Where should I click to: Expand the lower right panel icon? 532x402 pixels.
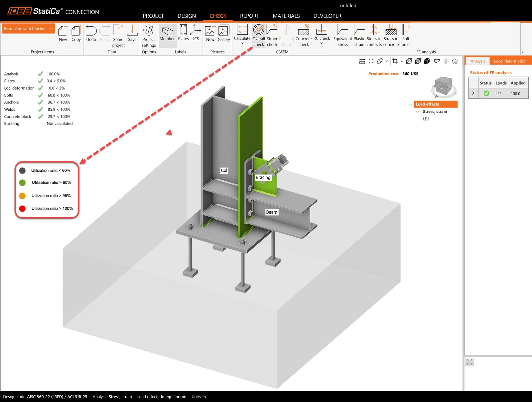(469, 362)
